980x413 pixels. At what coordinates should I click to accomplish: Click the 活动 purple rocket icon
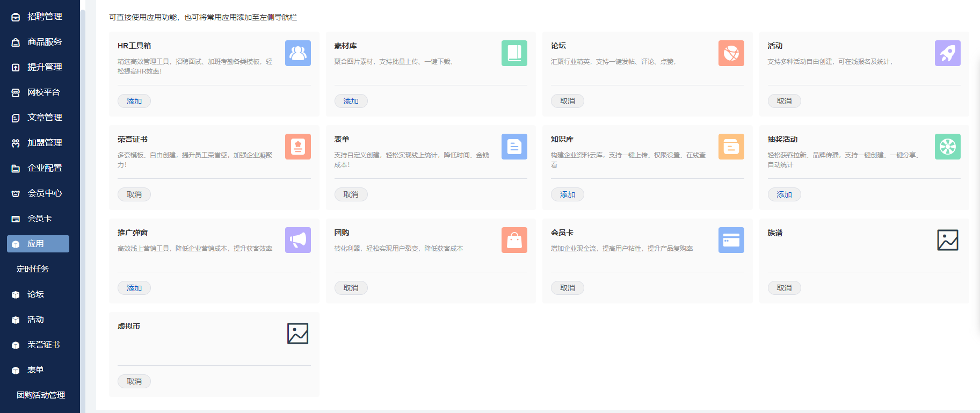point(947,53)
